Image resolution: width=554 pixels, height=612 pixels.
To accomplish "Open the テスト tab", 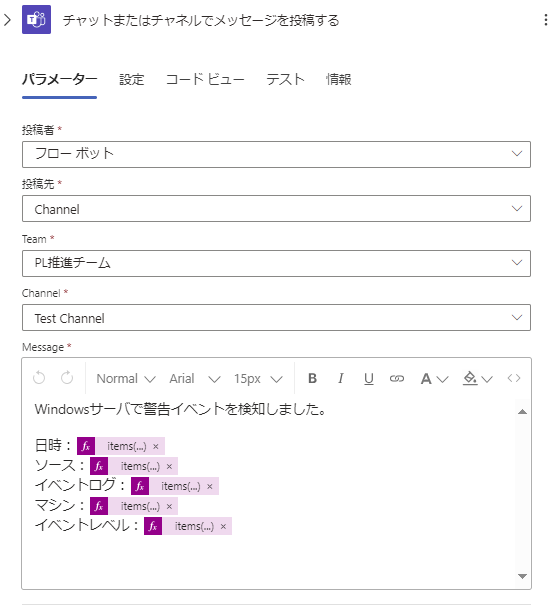I will (285, 79).
